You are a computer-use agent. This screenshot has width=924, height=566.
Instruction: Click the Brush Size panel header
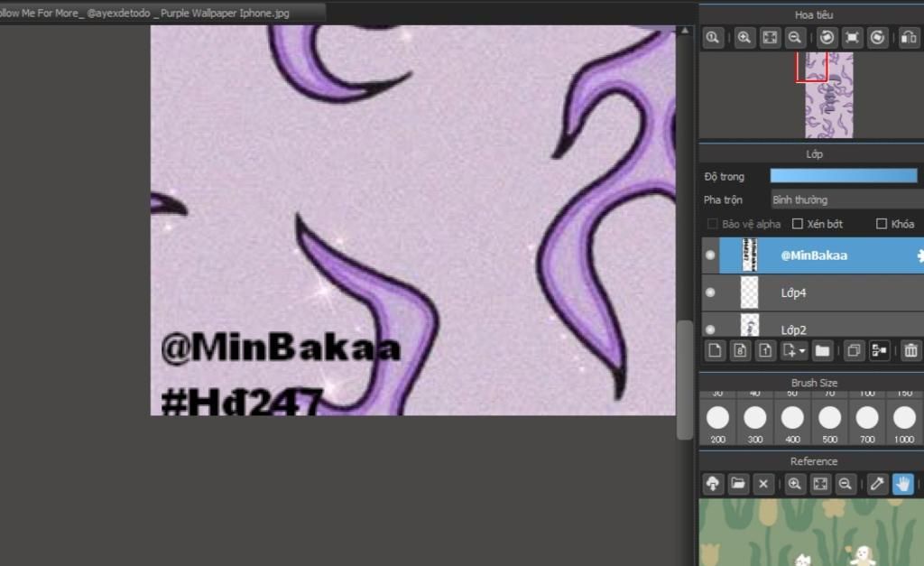pos(814,383)
